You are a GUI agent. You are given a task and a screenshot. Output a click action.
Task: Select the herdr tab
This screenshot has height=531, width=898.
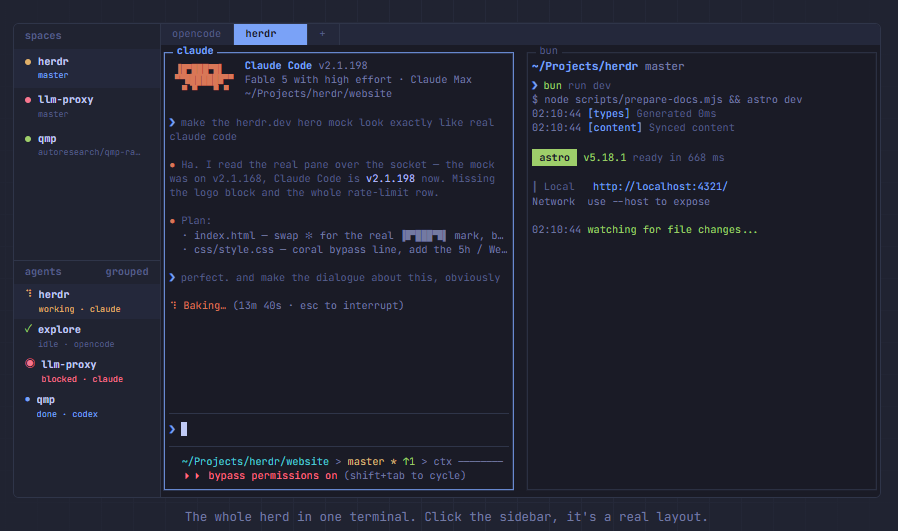pos(270,34)
